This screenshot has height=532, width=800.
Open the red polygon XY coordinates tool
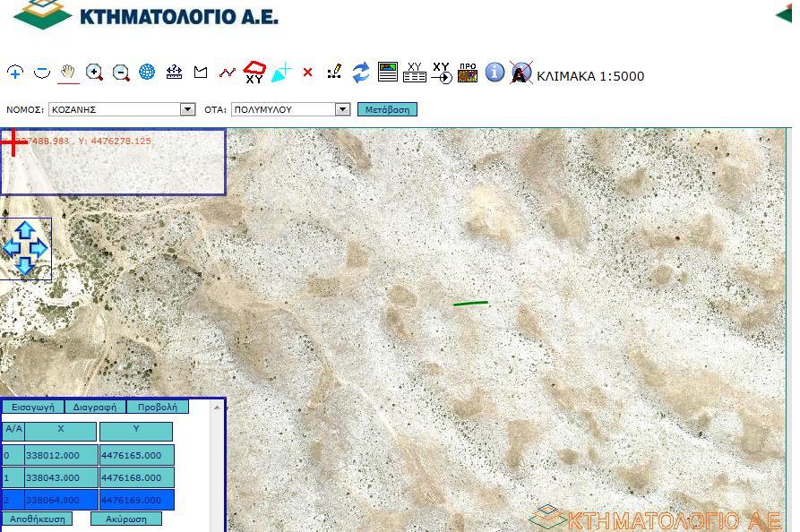click(254, 73)
